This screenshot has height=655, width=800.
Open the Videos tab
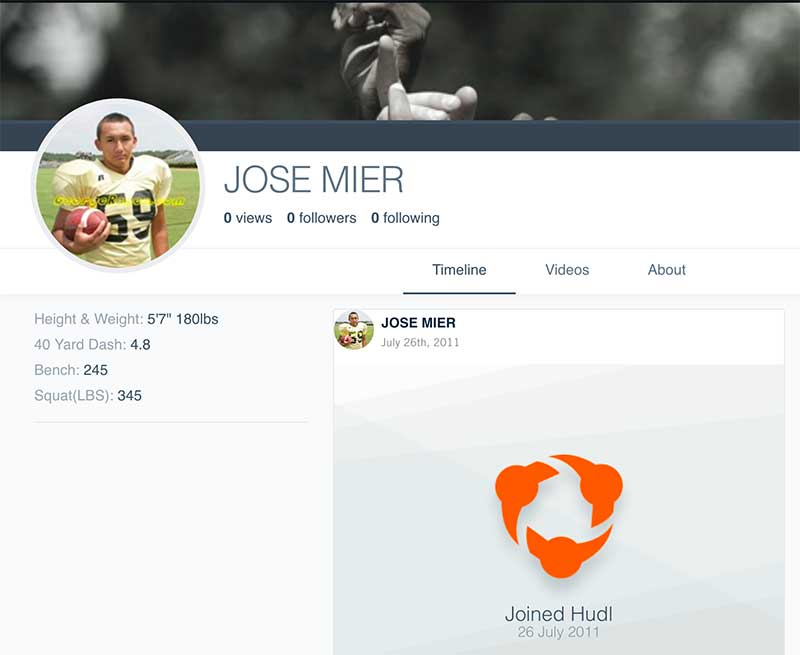tap(567, 270)
